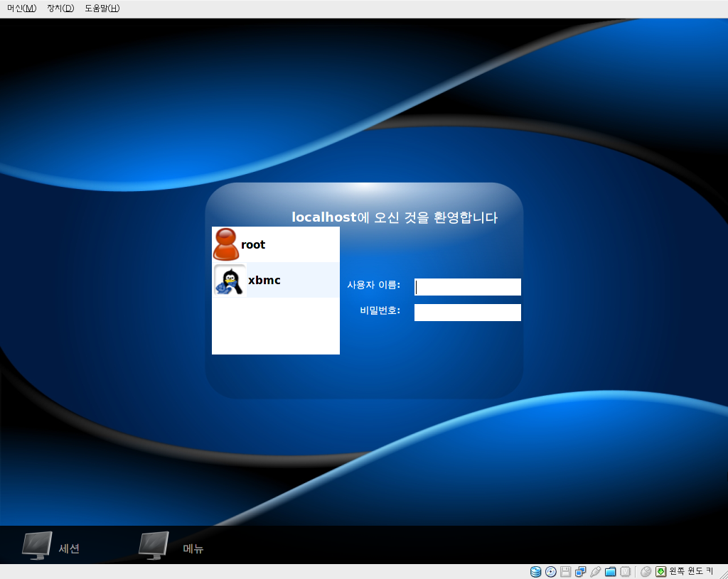Select the xbmc user entry

[276, 280]
